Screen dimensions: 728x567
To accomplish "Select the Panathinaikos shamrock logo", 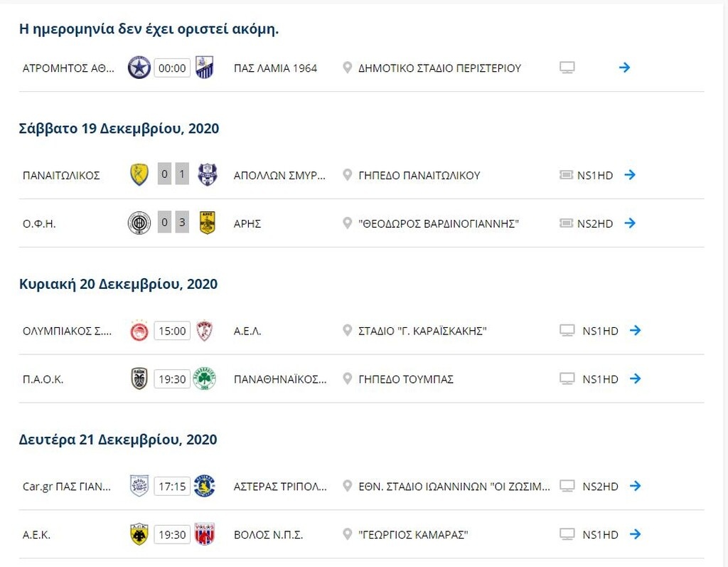I will coord(206,378).
